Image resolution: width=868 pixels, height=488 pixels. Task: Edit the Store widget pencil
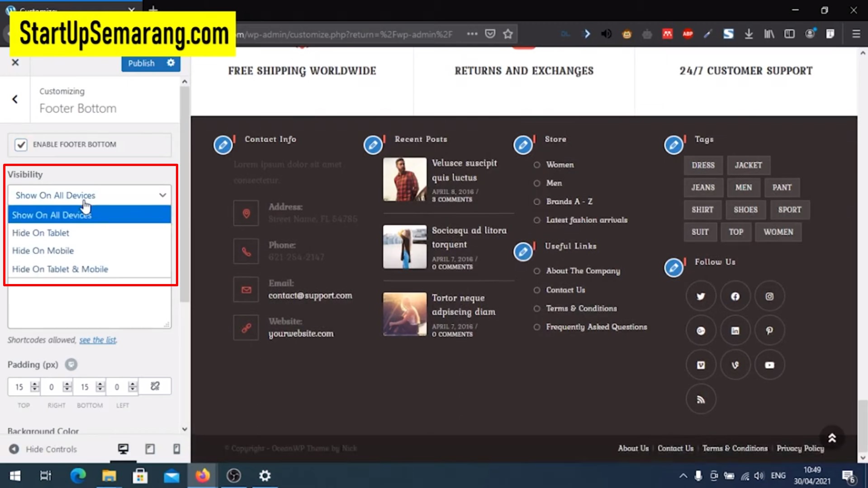[523, 145]
